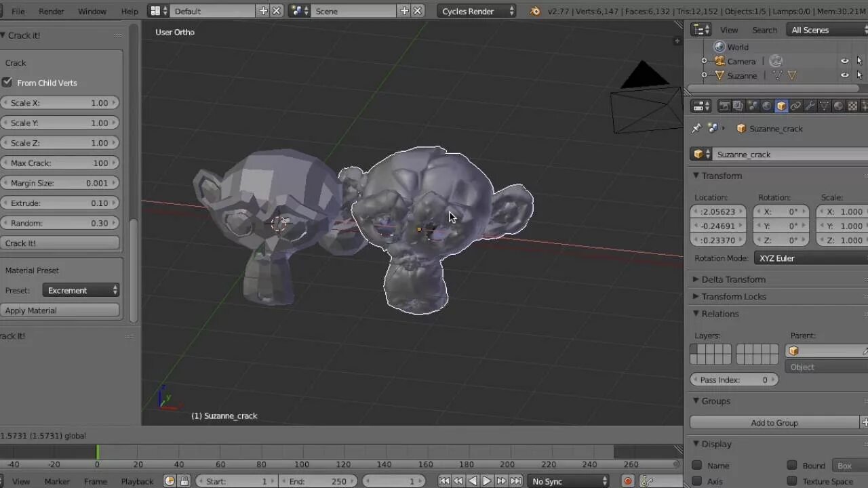Click the Blender logo in info header

tap(535, 11)
